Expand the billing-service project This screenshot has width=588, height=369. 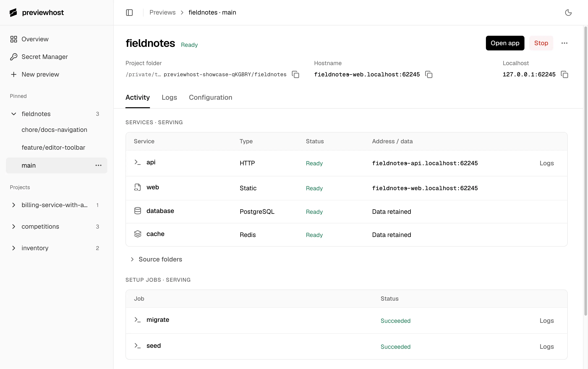click(x=14, y=205)
